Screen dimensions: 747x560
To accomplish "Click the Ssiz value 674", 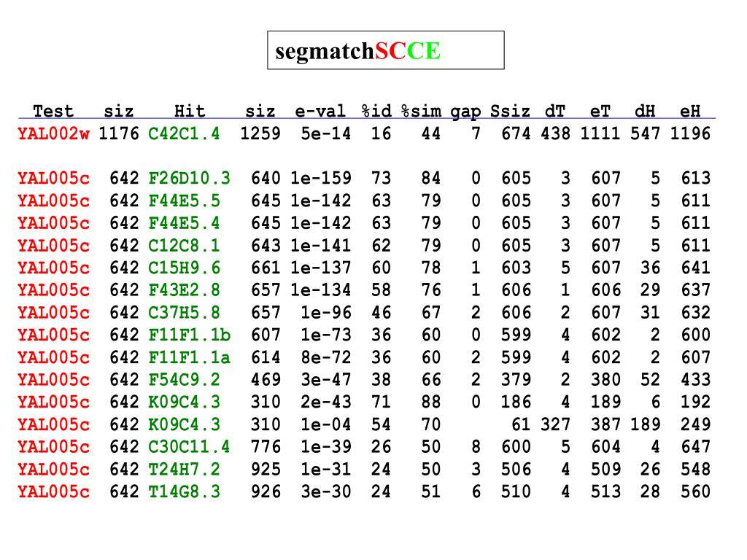I will [x=516, y=134].
